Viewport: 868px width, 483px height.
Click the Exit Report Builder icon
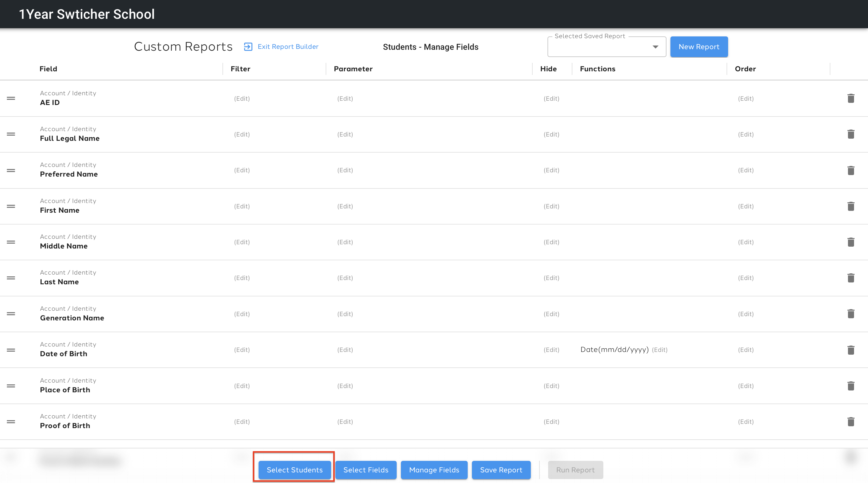coord(248,46)
